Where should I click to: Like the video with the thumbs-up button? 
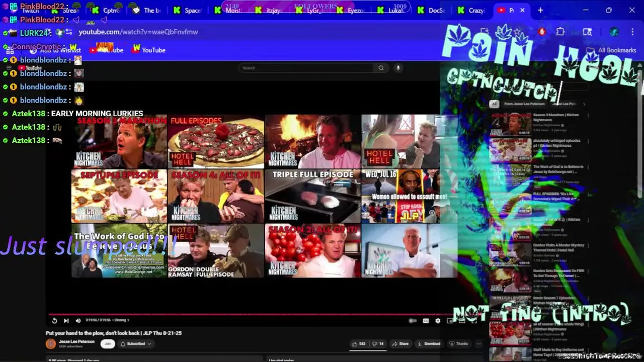click(x=359, y=344)
